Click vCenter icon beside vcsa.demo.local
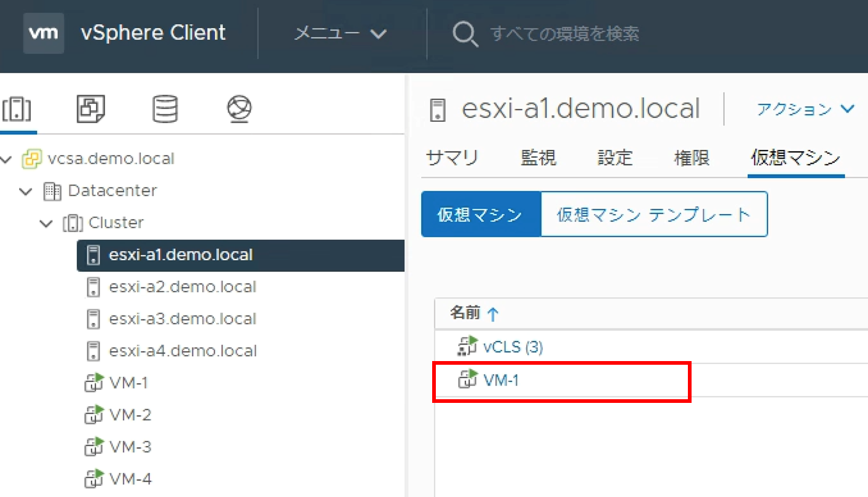Image resolution: width=868 pixels, height=497 pixels. [32, 159]
